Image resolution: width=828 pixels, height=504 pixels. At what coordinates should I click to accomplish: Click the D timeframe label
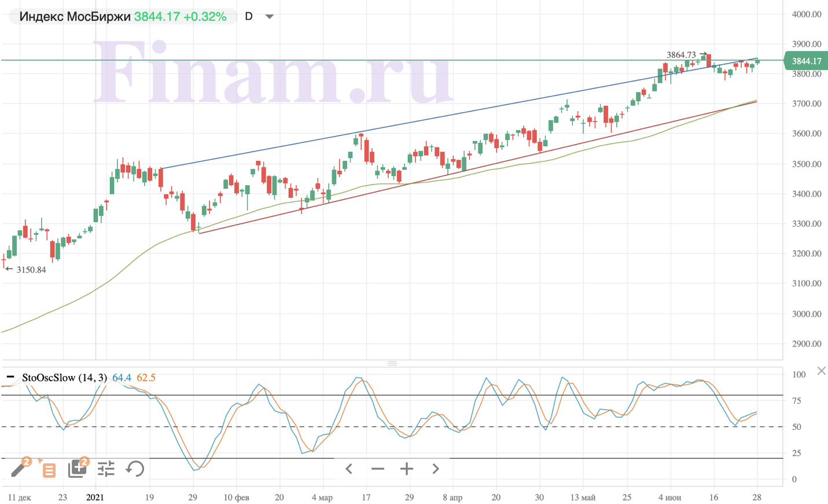[249, 16]
